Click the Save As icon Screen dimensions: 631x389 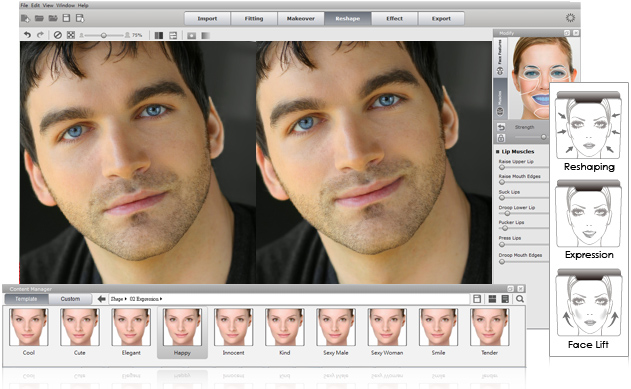tap(80, 18)
